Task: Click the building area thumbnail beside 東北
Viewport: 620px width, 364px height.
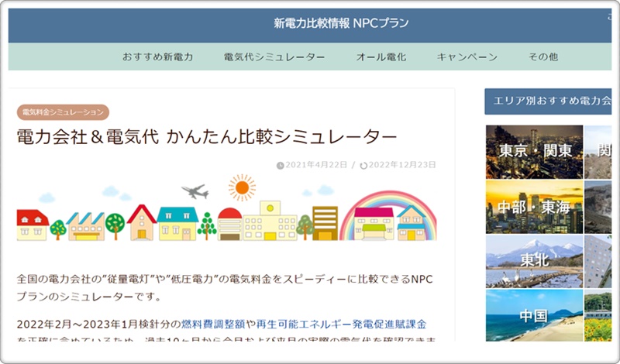Action: click(598, 261)
